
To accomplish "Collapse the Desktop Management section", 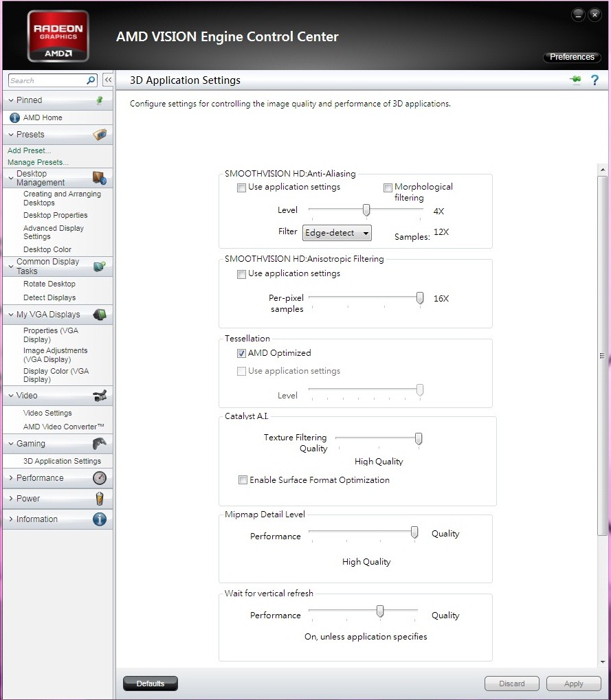I will click(x=11, y=178).
